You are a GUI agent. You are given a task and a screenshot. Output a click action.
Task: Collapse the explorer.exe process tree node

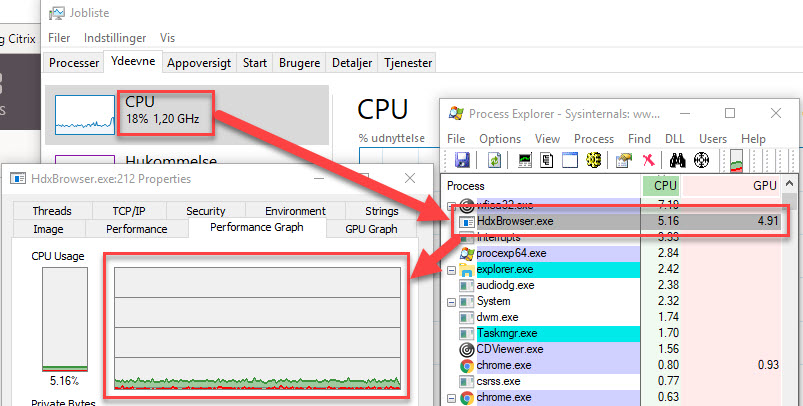point(451,270)
